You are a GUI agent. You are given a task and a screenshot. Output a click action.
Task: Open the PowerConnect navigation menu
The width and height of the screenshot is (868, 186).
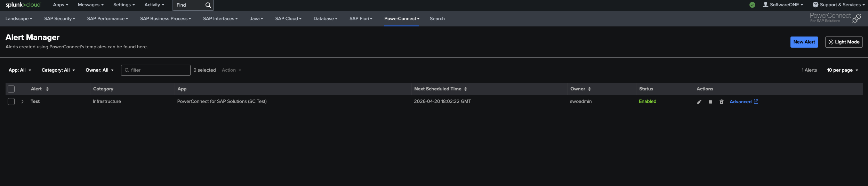pyautogui.click(x=402, y=19)
